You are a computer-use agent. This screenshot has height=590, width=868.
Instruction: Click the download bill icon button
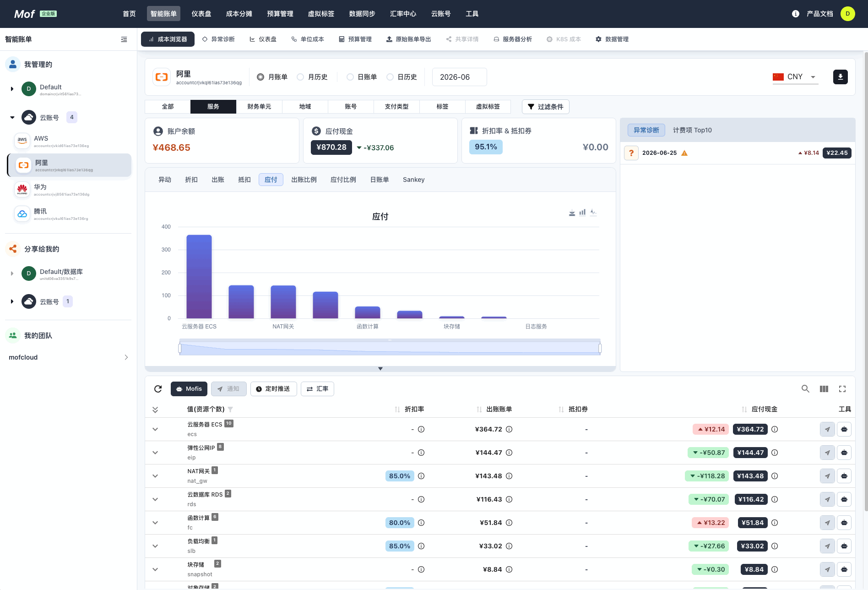coord(841,77)
